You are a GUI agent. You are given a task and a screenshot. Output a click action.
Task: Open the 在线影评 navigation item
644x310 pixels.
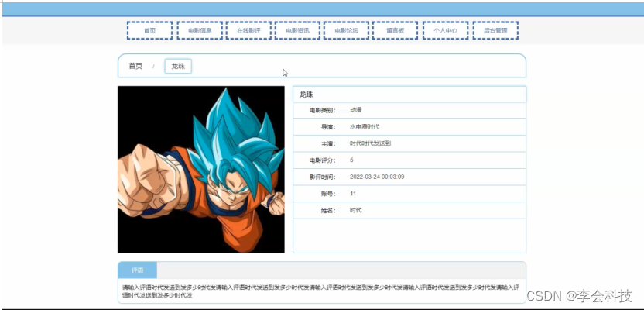[248, 30]
